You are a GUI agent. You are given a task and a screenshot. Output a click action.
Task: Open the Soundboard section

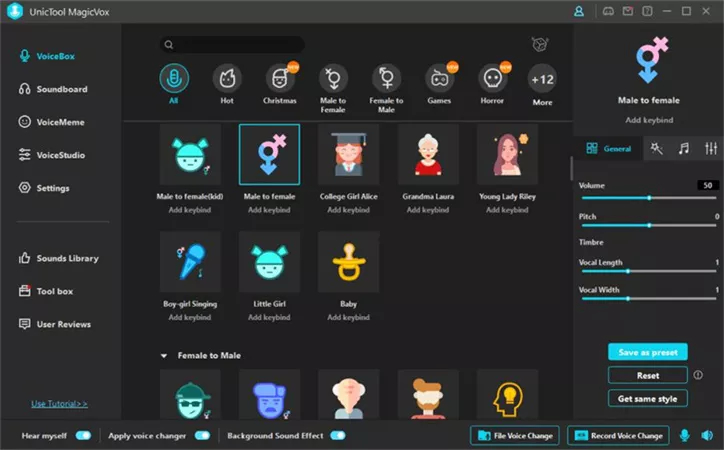(x=53, y=89)
